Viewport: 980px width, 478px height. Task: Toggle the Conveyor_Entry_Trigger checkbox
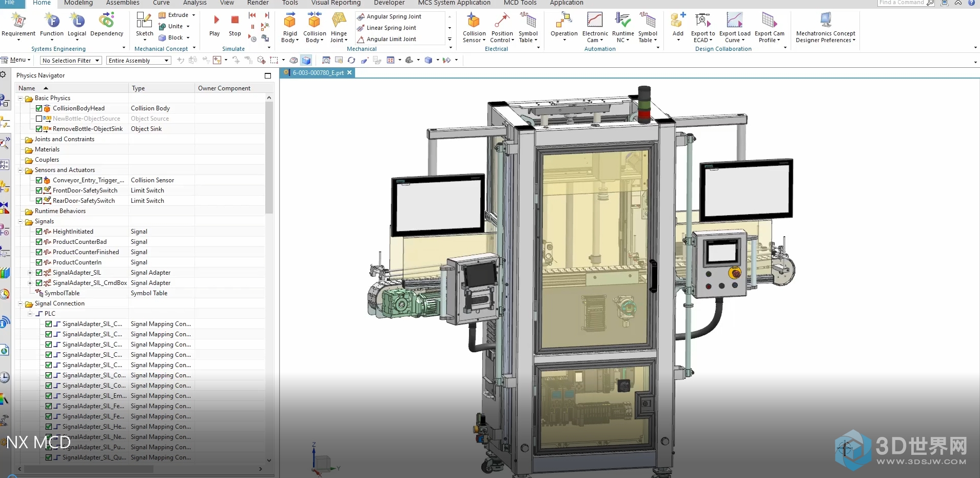click(x=39, y=180)
